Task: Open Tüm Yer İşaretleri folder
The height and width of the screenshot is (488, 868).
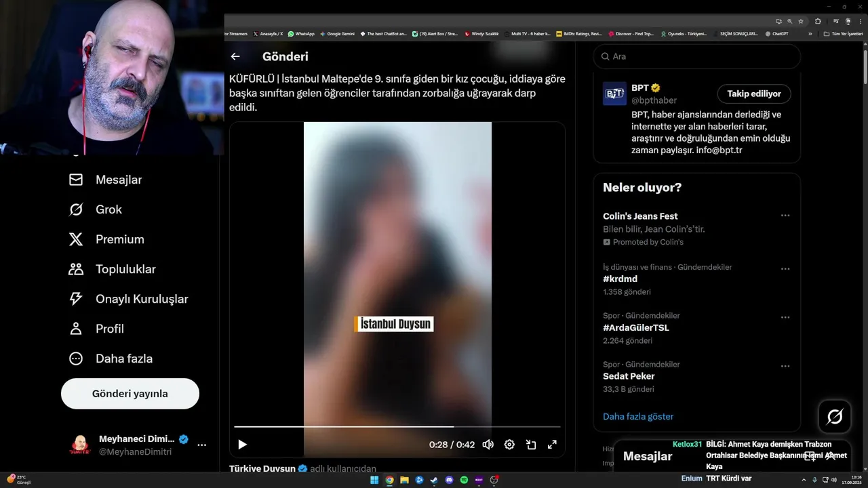Action: click(x=844, y=33)
